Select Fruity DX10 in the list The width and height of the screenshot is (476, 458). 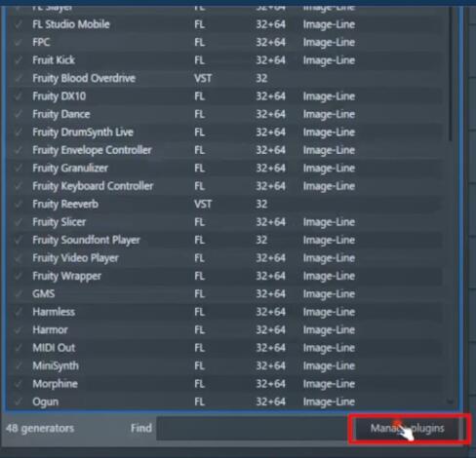[x=224, y=96]
